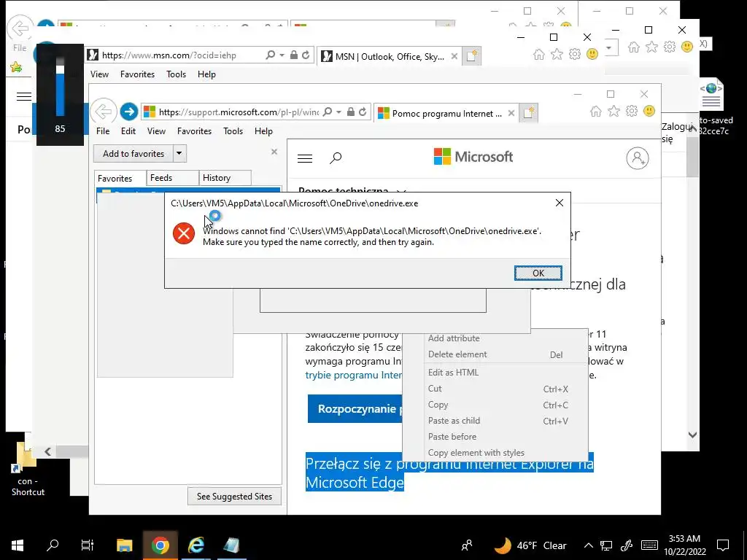This screenshot has height=560, width=747.
Task: Open Task View on the taskbar
Action: coord(88,545)
